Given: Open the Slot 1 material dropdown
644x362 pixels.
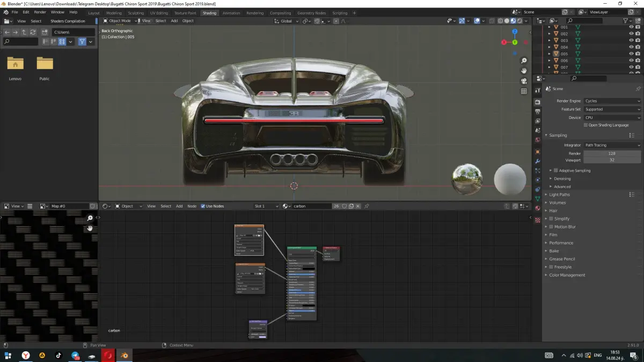Looking at the screenshot, I should (x=267, y=206).
